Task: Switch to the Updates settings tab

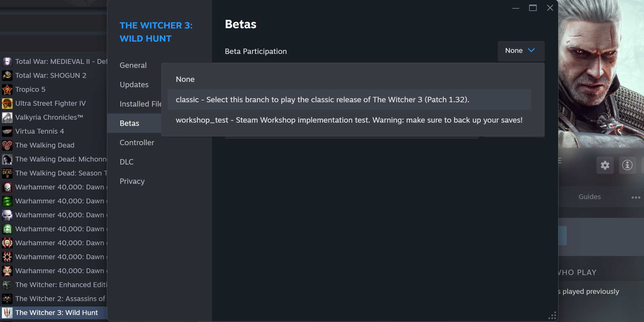Action: click(134, 84)
